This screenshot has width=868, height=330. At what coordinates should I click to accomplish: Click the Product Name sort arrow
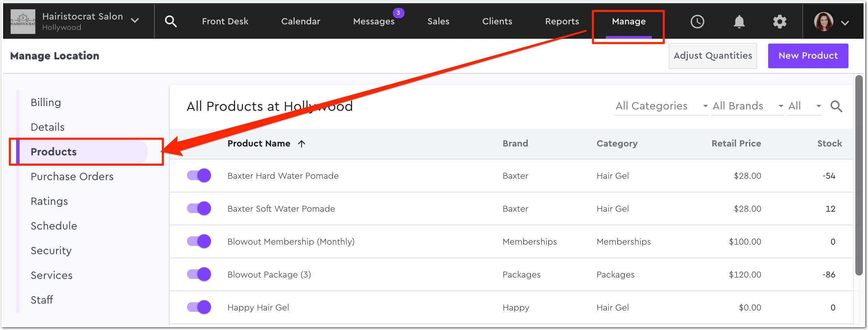coord(302,144)
